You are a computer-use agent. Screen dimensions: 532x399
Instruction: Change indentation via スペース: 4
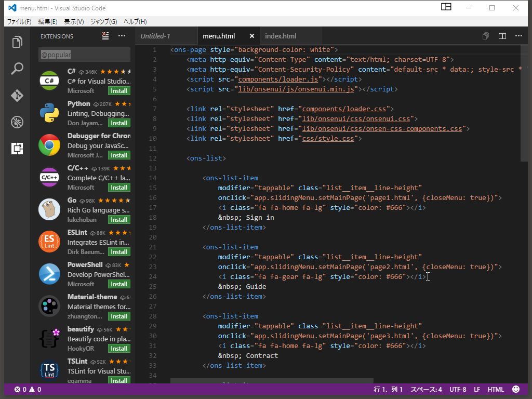(x=426, y=390)
